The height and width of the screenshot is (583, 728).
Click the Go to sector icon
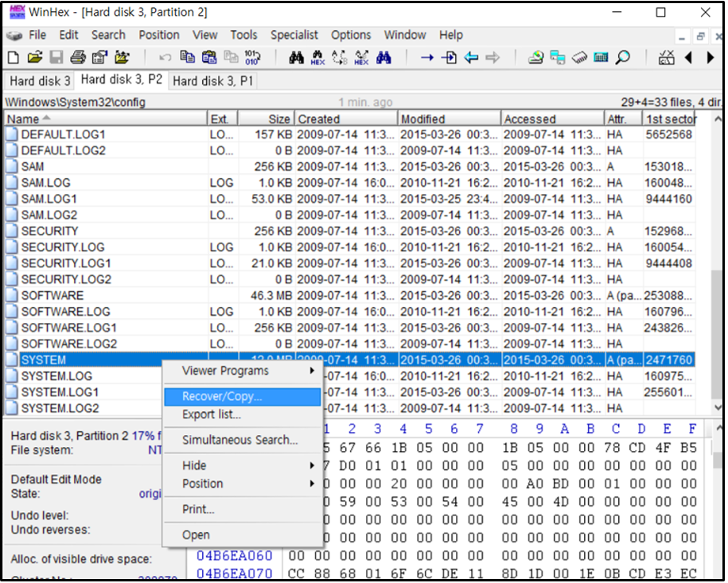tap(449, 57)
